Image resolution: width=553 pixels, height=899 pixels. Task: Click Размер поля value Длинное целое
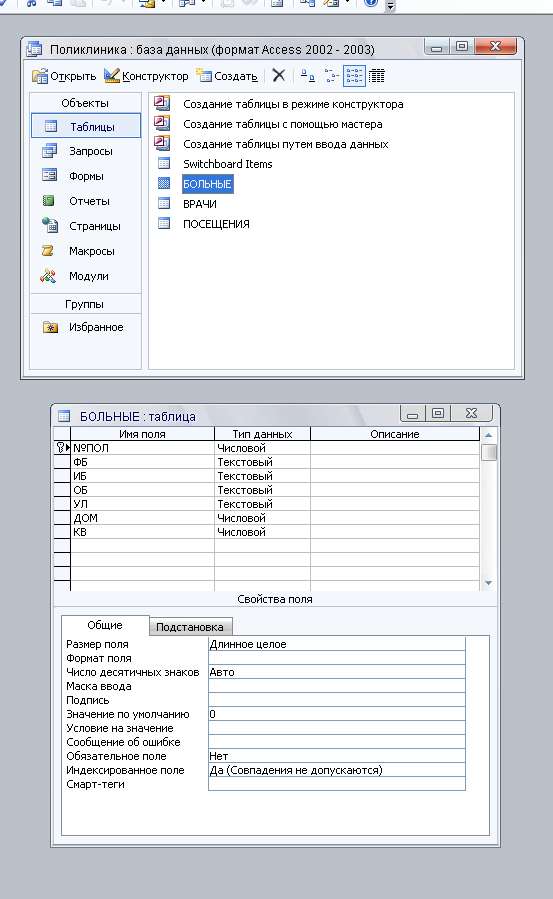coord(336,644)
